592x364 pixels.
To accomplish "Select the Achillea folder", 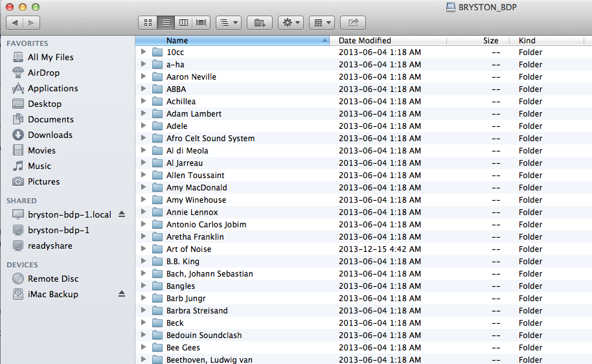I will (x=181, y=102).
